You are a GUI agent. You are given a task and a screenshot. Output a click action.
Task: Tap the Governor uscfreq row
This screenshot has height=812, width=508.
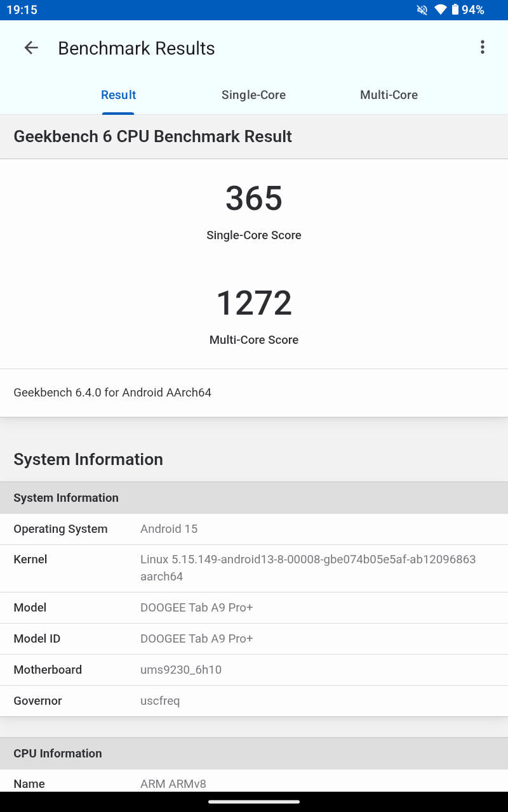(254, 701)
